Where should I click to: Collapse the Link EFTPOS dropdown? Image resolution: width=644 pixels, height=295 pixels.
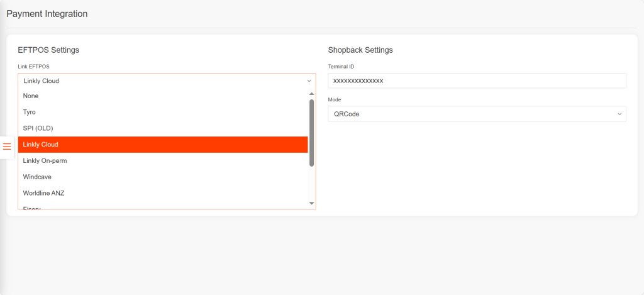click(x=167, y=81)
